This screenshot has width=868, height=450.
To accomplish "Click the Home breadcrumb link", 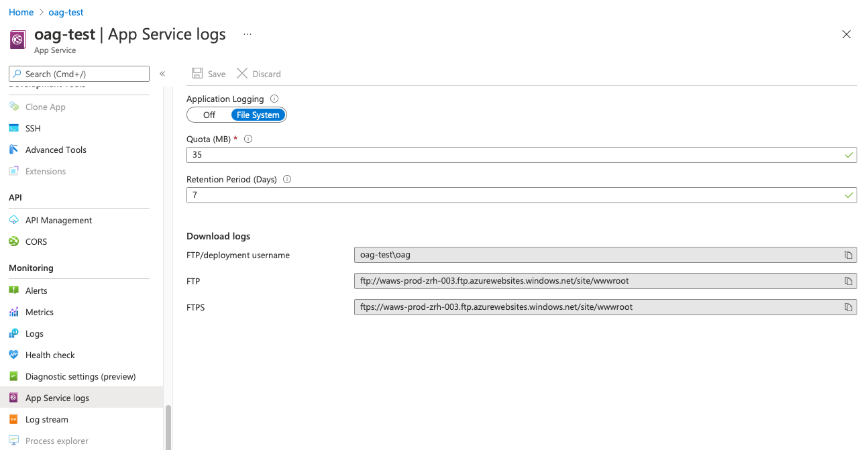I will tap(21, 12).
